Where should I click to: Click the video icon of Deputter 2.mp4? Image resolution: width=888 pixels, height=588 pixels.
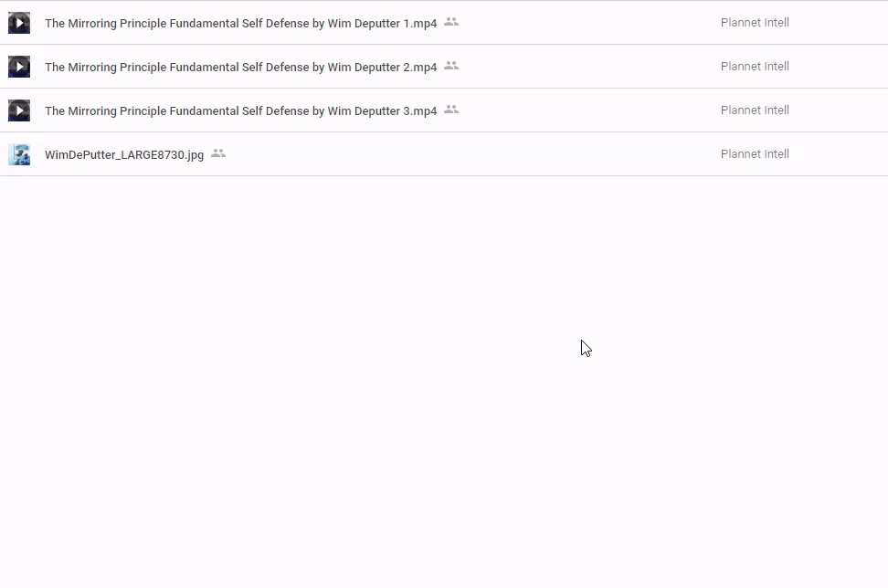(19, 67)
